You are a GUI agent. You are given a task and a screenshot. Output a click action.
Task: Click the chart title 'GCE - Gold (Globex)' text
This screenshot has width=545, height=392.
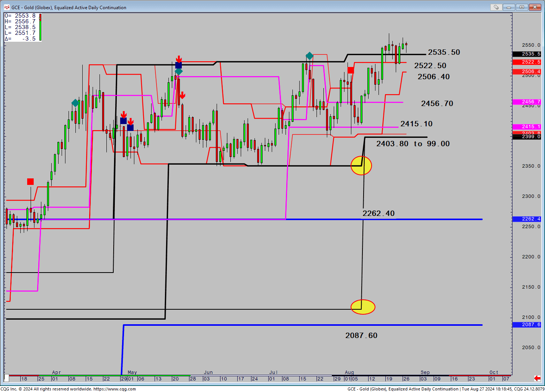(32, 8)
